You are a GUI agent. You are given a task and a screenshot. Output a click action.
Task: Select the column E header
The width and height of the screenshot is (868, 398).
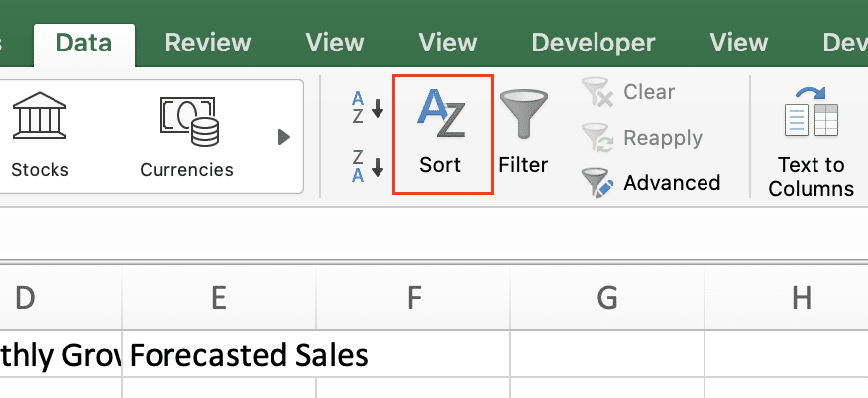219,297
